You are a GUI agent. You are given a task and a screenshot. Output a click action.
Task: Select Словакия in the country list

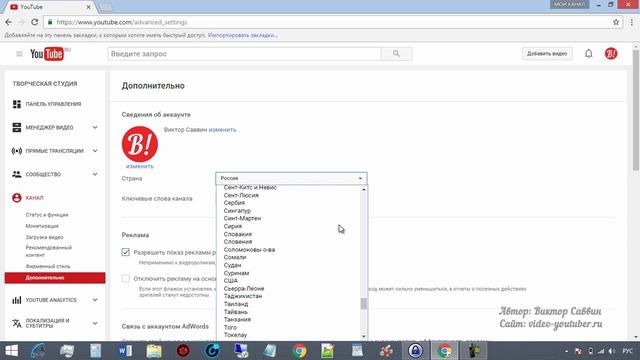238,234
